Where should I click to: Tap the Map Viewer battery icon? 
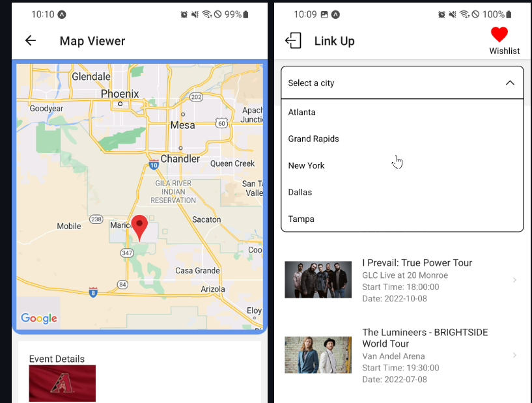245,14
